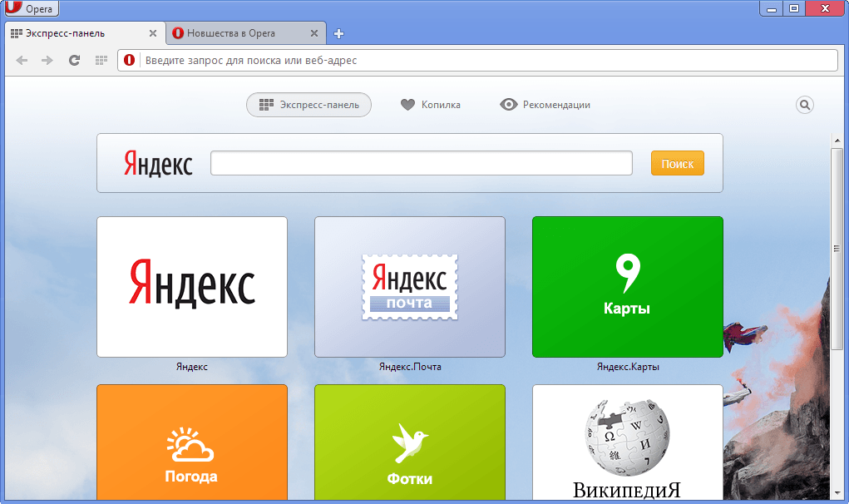Select the Экспресс-панель pill button
Viewport: 849px width, 504px height.
tap(309, 105)
